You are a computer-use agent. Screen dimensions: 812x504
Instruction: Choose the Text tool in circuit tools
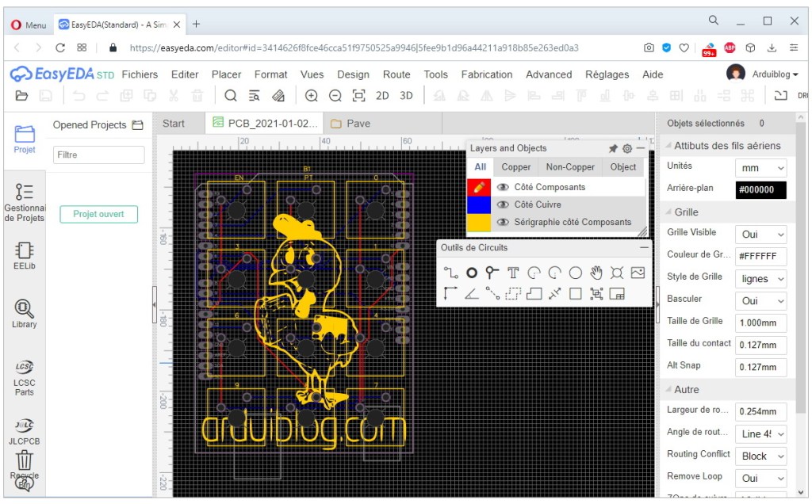(x=513, y=273)
